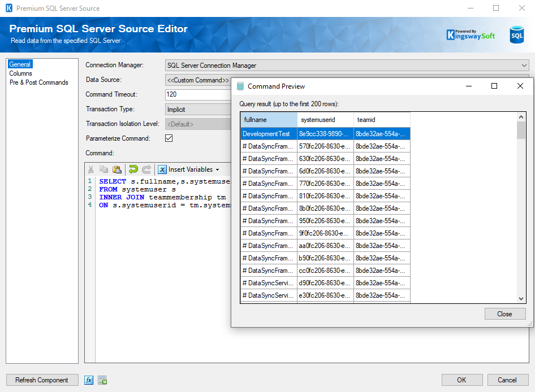Toggle the Parameterize Command checkbox
Image resolution: width=535 pixels, height=392 pixels.
pos(169,138)
